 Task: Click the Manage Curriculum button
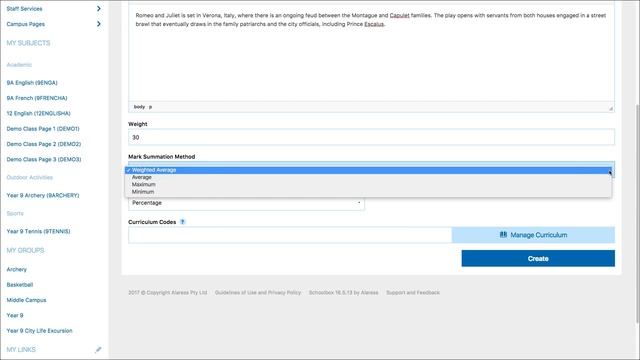[533, 235]
